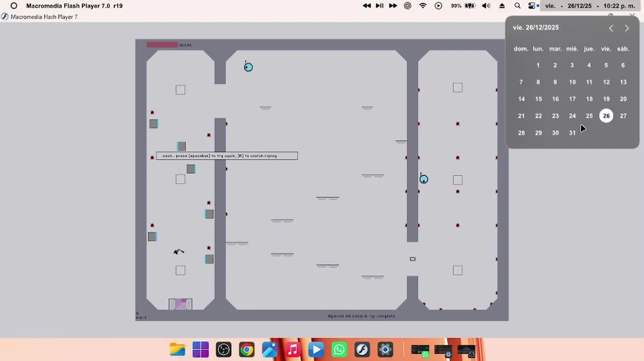Click the top blue zap drone in game
Screen dimensions: 644x361
248,67
